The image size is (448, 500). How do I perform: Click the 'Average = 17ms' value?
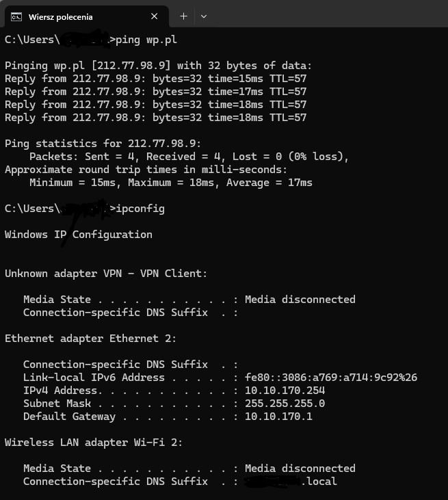pyautogui.click(x=269, y=183)
